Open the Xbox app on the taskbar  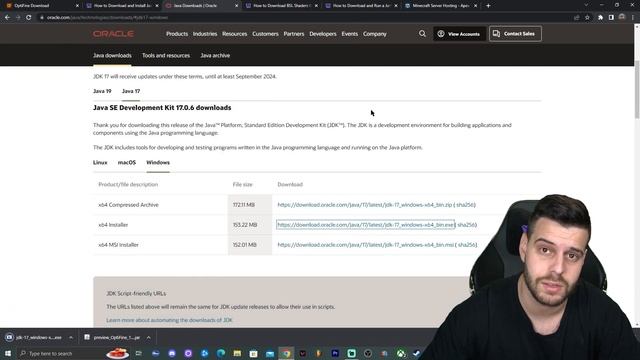(400, 353)
